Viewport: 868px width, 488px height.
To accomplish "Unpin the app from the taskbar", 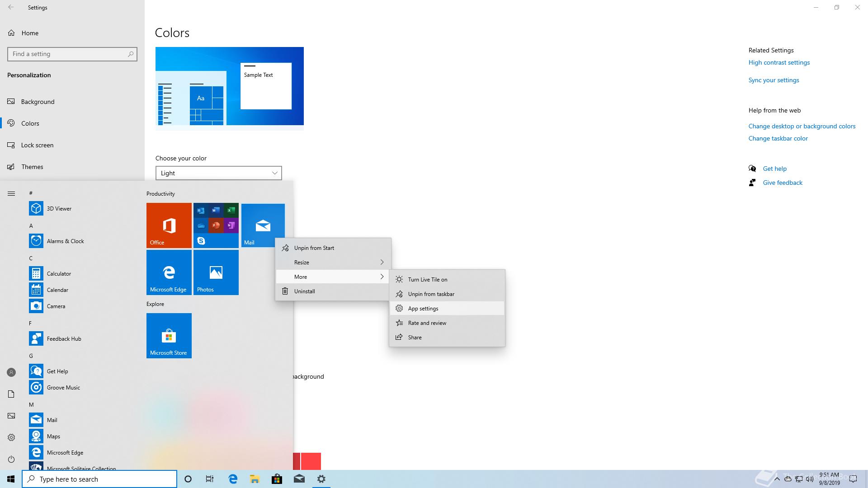I will (431, 294).
